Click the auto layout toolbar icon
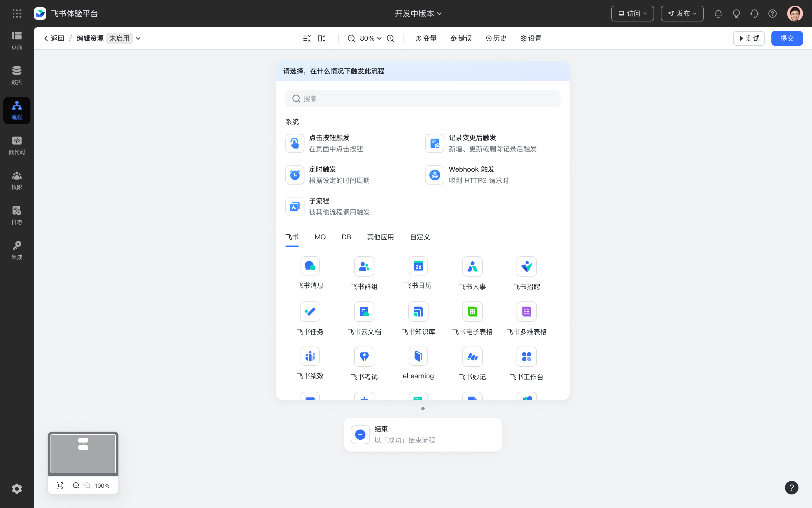The image size is (812, 508). [321, 38]
